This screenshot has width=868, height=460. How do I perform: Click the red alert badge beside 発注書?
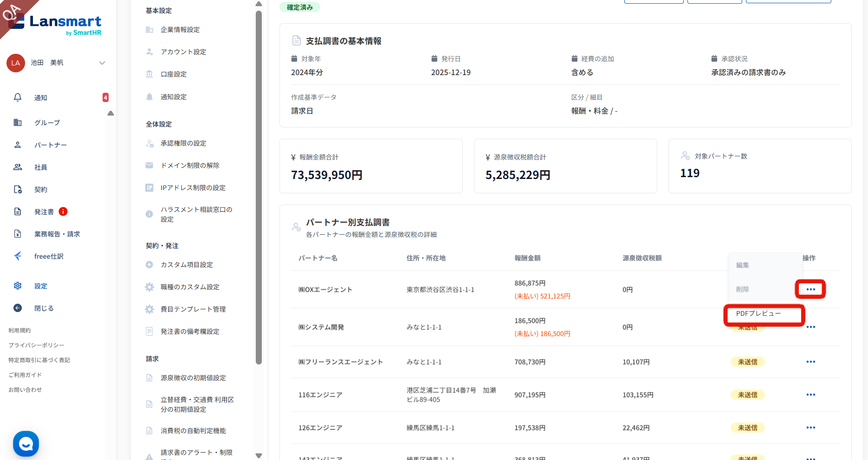point(63,211)
